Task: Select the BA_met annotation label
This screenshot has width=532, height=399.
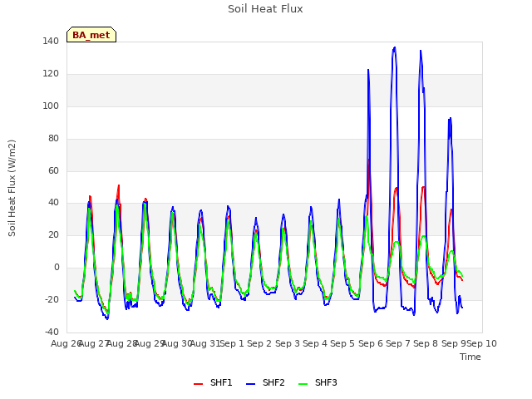Action: click(x=91, y=35)
